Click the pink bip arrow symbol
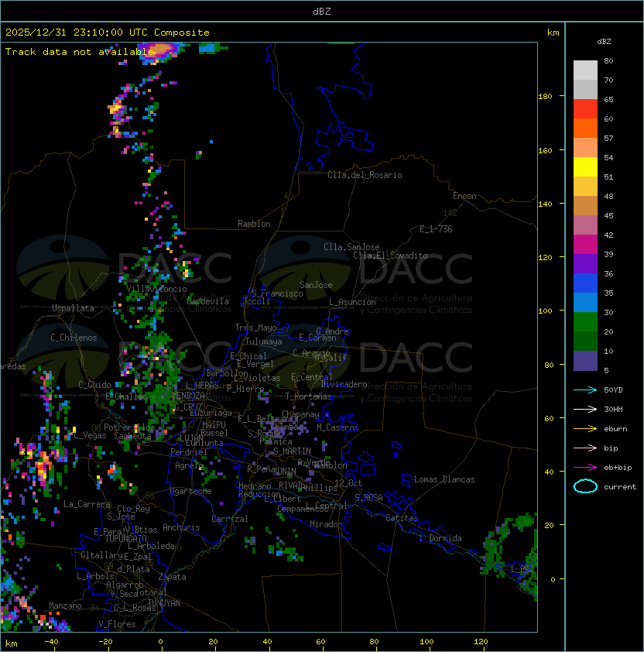The width and height of the screenshot is (644, 652). tap(585, 448)
